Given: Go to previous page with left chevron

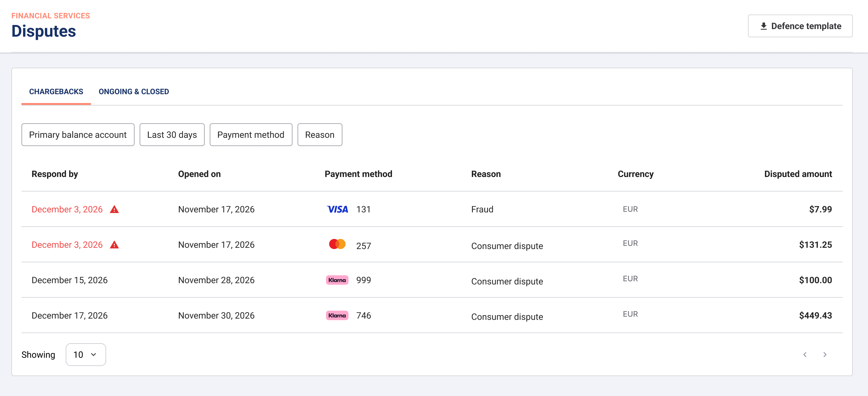Looking at the screenshot, I should [805, 355].
